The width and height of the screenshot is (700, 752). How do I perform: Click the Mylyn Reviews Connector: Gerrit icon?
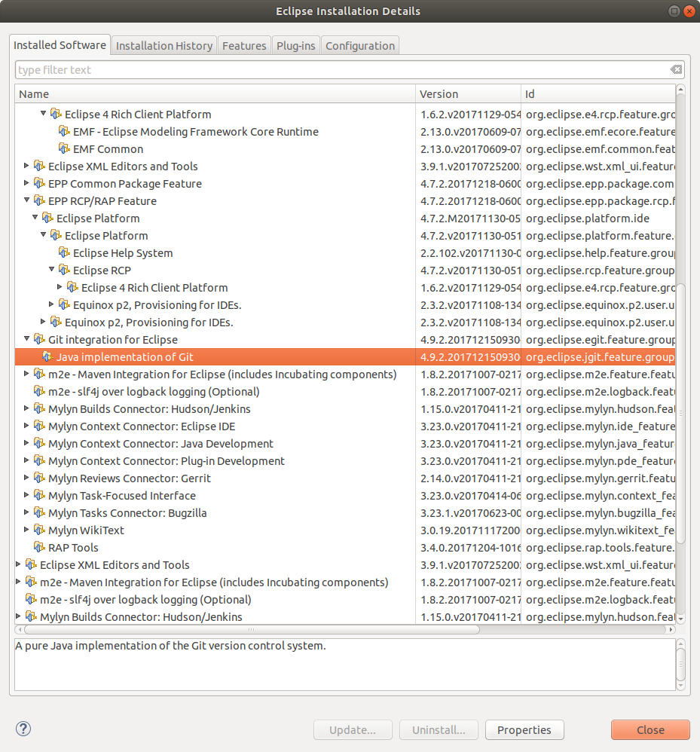[39, 478]
